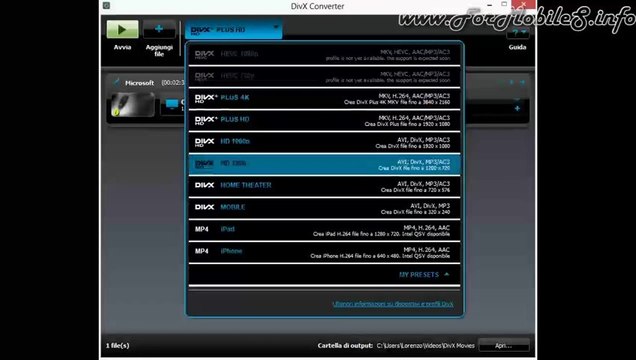Expand the MY PRESETS section arrow
The width and height of the screenshot is (636, 360).
(x=447, y=274)
